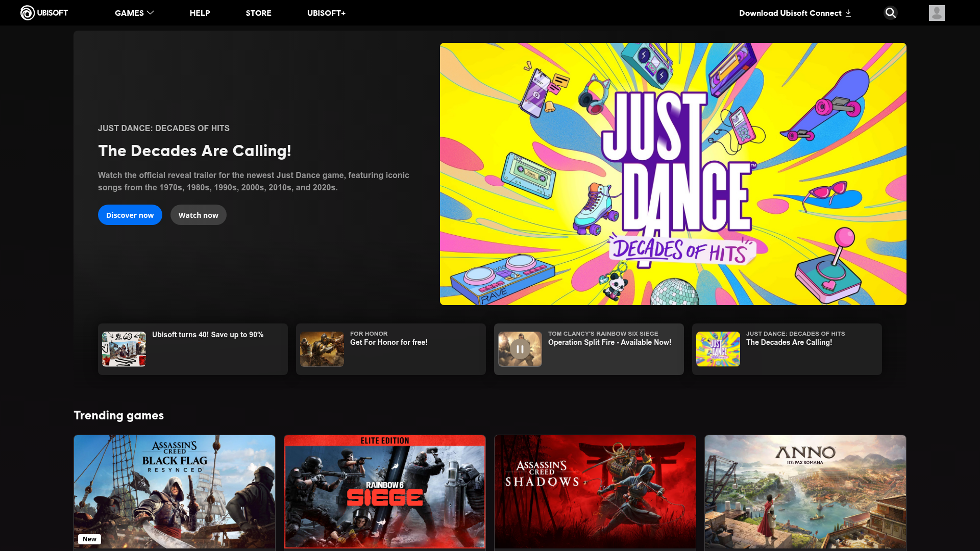Go to the Store page
This screenshot has width=980, height=551.
(259, 13)
